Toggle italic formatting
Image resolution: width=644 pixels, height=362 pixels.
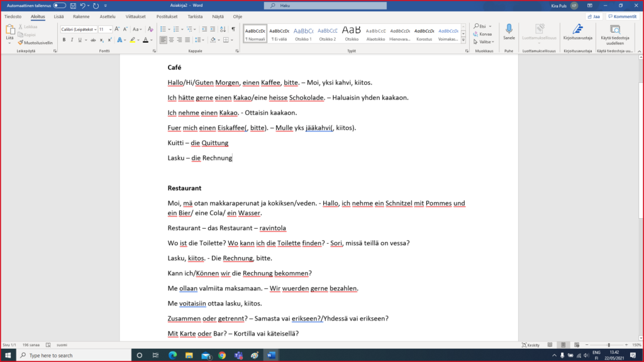click(72, 40)
